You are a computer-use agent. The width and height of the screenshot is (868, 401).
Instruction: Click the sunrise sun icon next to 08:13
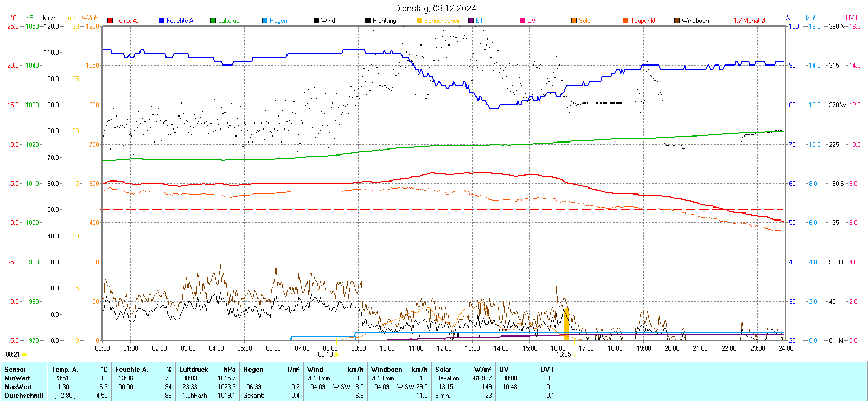click(x=337, y=354)
